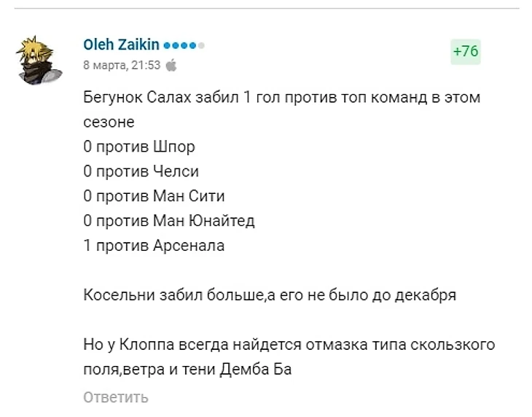This screenshot has width=532, height=417.
Task: Select the line '0 против Ман Сити'
Action: click(154, 196)
